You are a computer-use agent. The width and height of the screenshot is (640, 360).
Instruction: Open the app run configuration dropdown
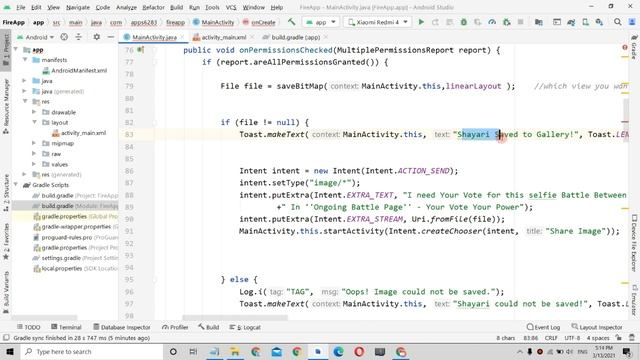tap(321, 22)
